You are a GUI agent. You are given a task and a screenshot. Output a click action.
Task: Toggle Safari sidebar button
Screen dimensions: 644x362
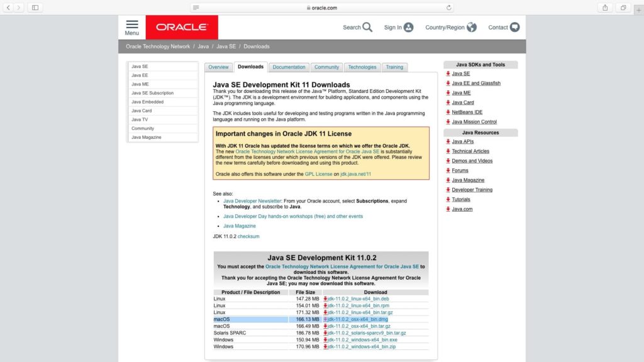[35, 8]
